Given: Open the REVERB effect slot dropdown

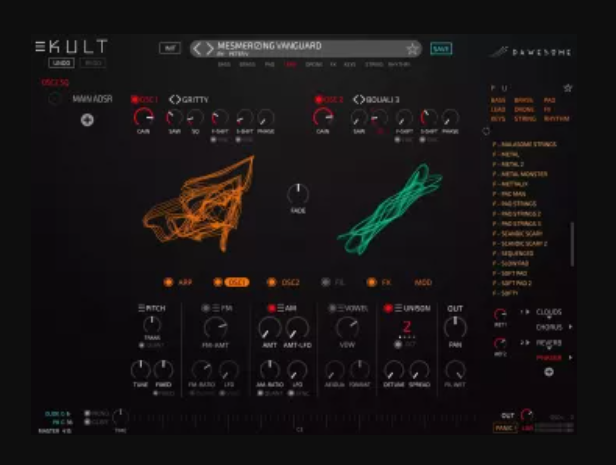Looking at the screenshot, I should [549, 343].
